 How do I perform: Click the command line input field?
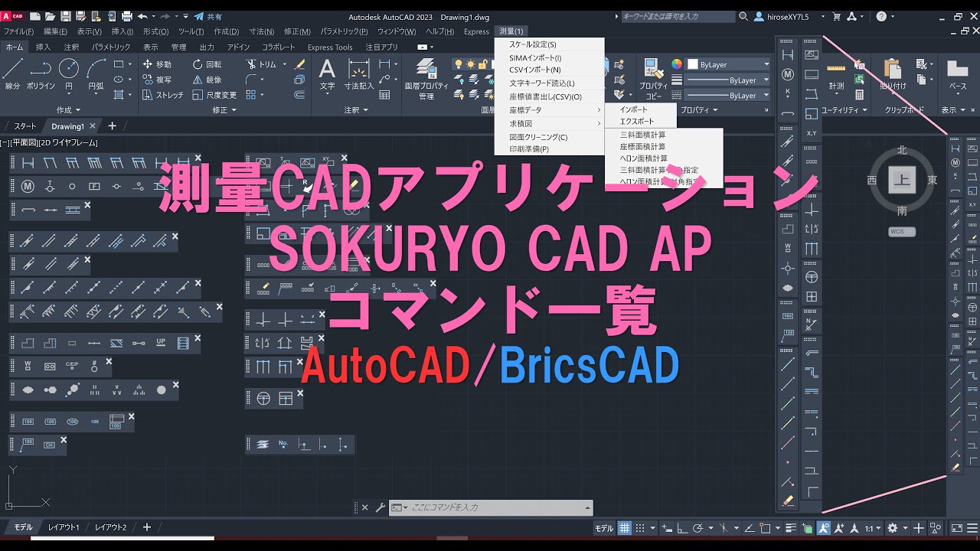(490, 507)
